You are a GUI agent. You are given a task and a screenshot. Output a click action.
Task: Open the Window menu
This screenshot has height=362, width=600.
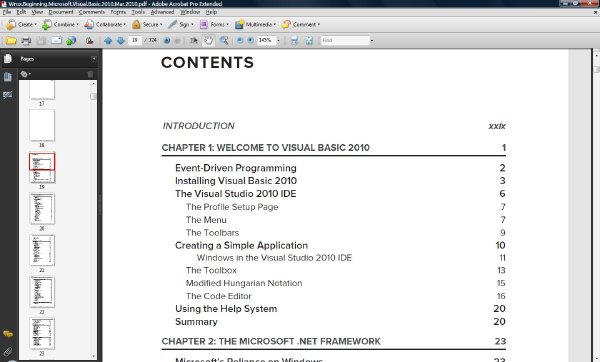coord(190,12)
